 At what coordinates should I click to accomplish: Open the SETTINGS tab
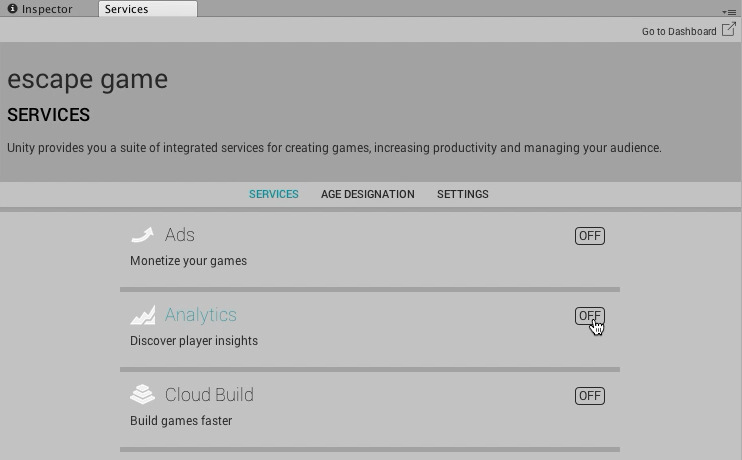click(x=462, y=194)
